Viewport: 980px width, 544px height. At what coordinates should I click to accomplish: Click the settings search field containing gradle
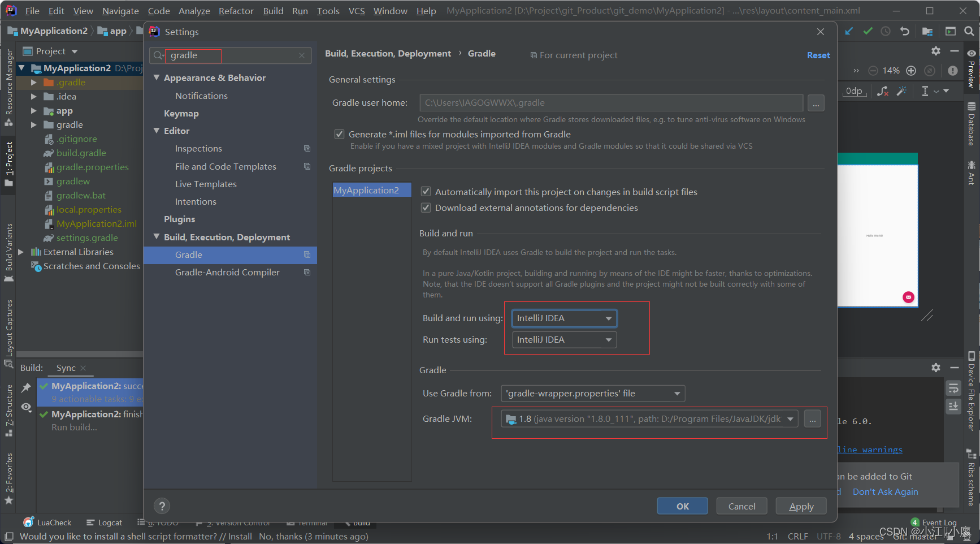pyautogui.click(x=231, y=55)
